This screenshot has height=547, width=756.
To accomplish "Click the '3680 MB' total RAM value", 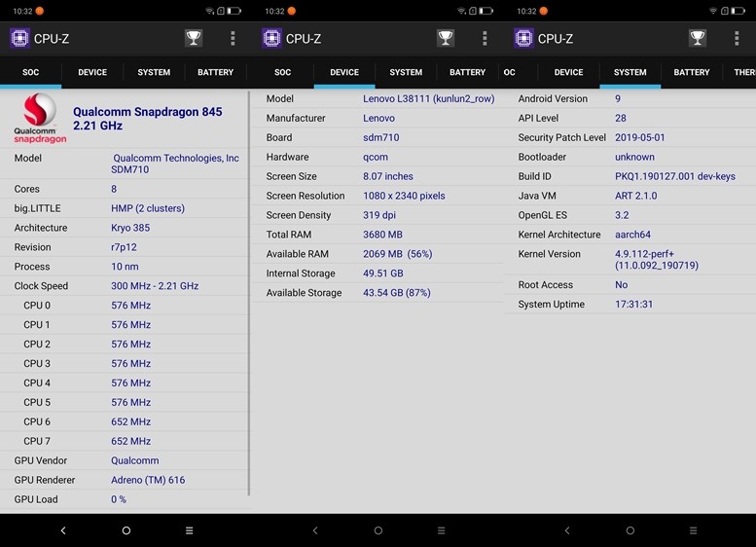I will point(382,235).
